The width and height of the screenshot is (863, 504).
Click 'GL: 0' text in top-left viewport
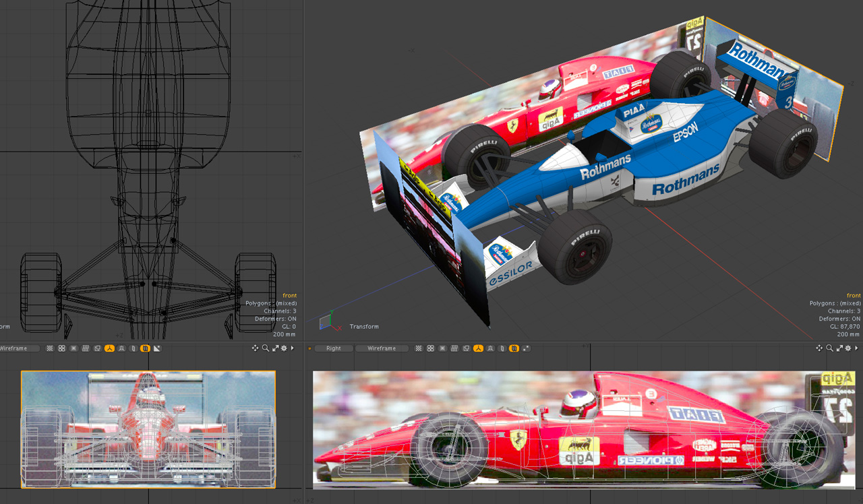click(x=290, y=327)
